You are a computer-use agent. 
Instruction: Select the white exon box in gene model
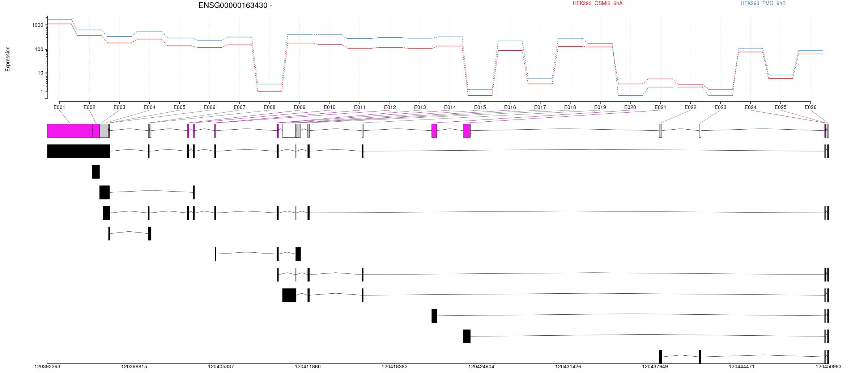(289, 131)
